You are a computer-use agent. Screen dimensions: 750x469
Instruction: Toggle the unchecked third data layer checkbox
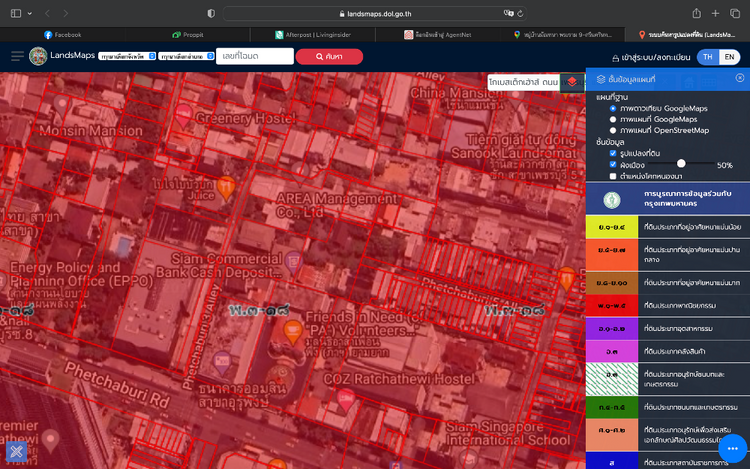613,176
